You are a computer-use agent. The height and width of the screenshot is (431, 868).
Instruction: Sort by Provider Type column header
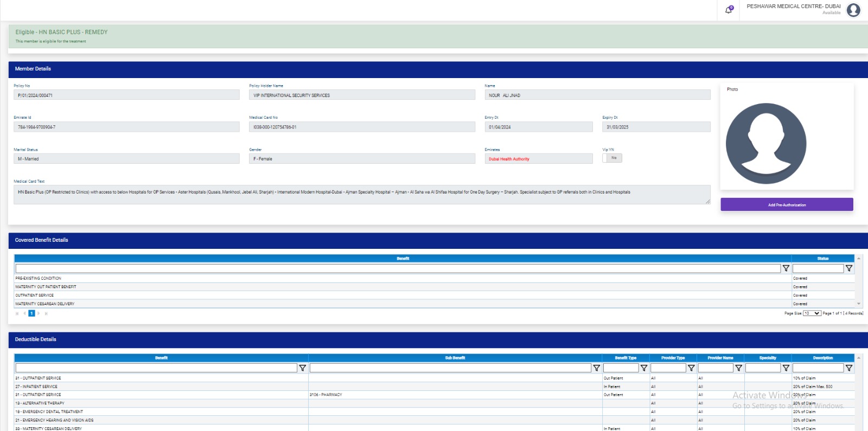pos(673,358)
